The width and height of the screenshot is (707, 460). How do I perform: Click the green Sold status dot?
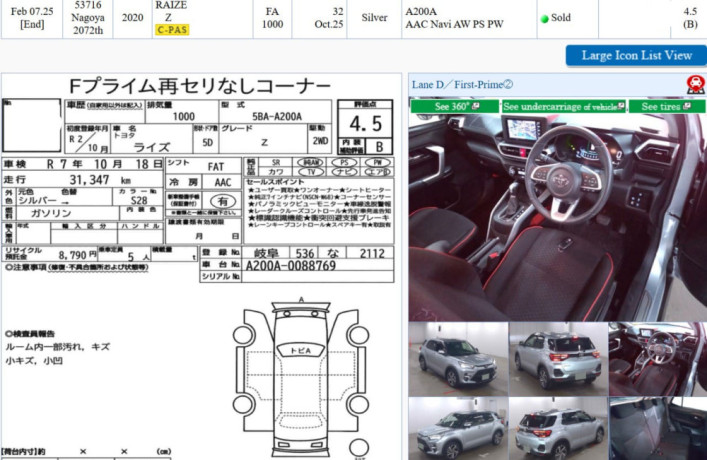[x=544, y=18]
